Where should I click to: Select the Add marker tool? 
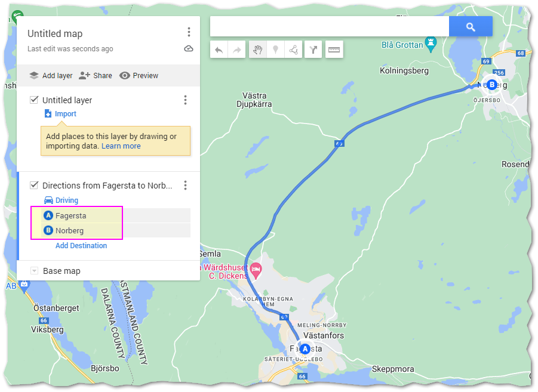tap(275, 50)
